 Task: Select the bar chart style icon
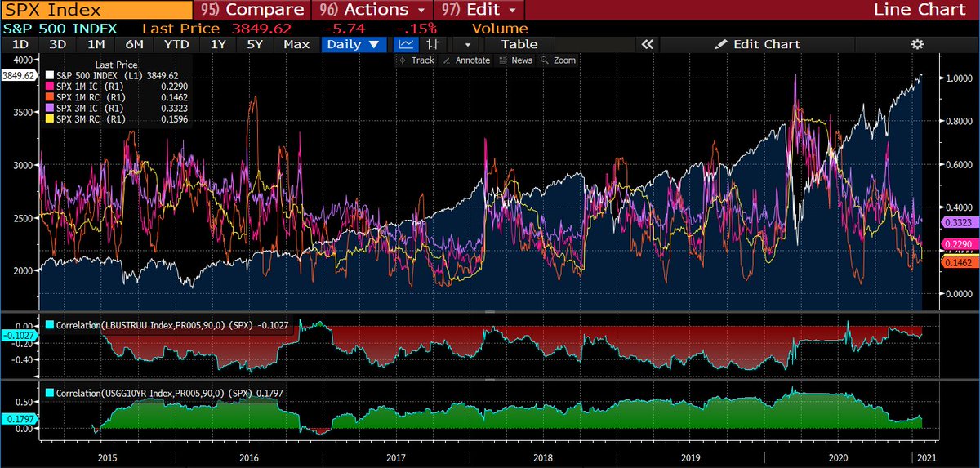[x=434, y=44]
